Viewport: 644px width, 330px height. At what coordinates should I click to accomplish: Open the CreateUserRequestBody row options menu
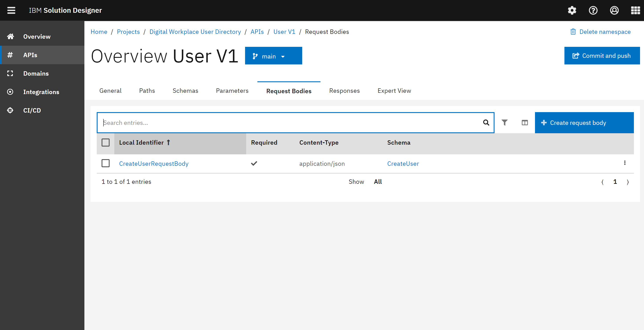[625, 163]
